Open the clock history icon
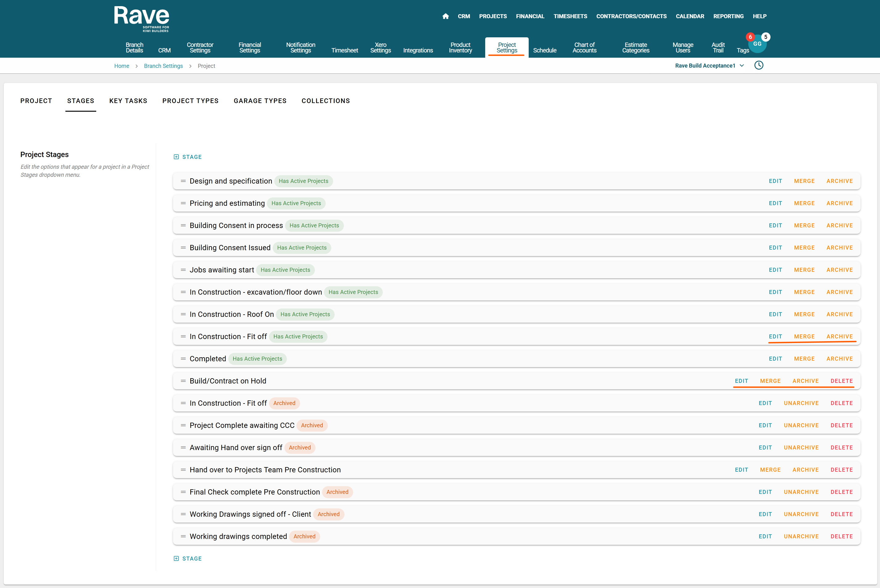This screenshot has width=880, height=588. click(758, 65)
